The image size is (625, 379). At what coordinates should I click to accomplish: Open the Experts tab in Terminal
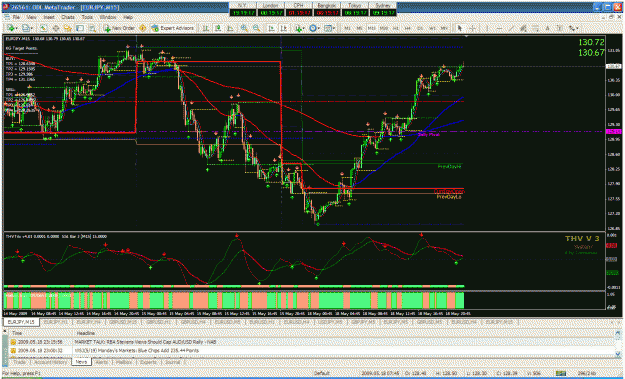click(148, 362)
